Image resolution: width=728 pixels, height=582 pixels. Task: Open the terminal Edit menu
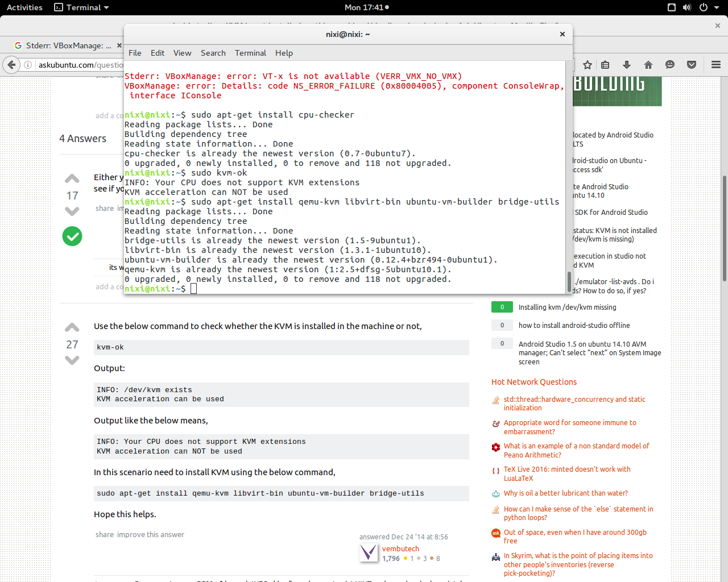click(x=158, y=53)
